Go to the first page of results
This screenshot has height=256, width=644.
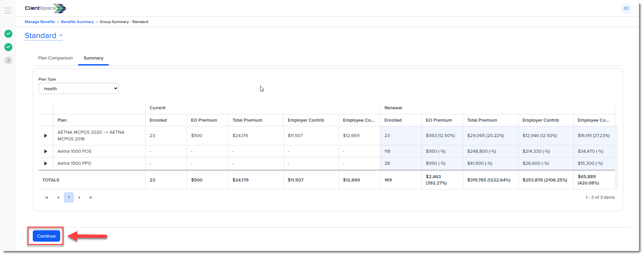(x=46, y=198)
